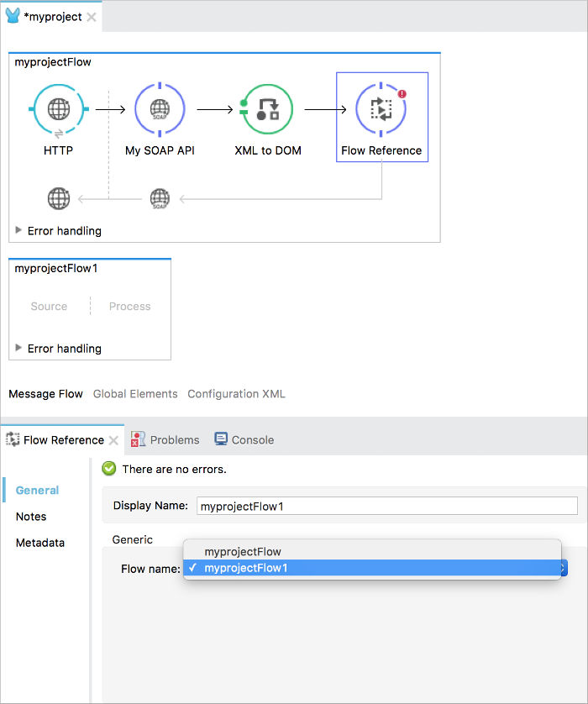Click the Display Name text field
This screenshot has width=588, height=704.
pos(387,506)
